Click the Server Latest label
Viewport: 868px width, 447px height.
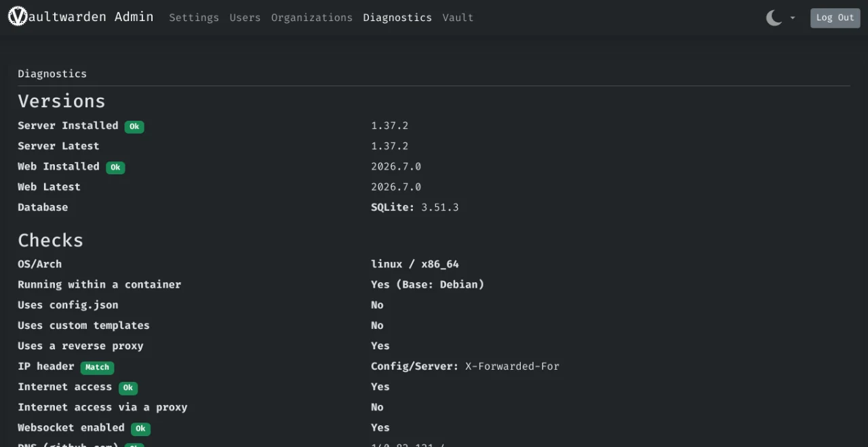[58, 146]
